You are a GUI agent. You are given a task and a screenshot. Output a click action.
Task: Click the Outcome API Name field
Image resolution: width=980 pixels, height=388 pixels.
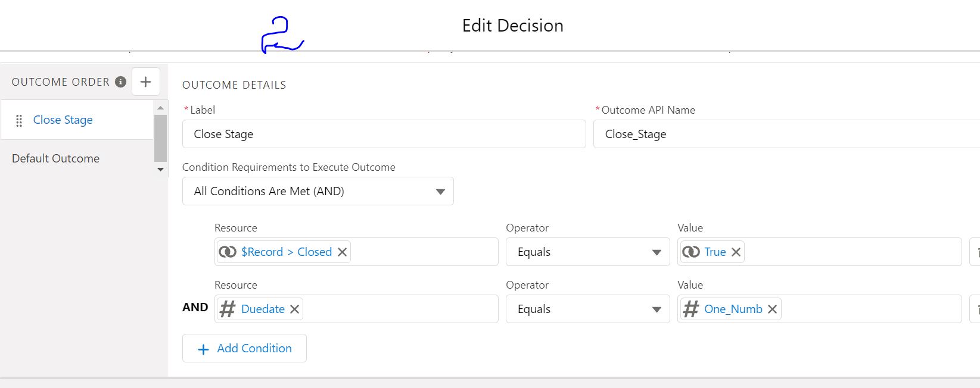pyautogui.click(x=786, y=134)
